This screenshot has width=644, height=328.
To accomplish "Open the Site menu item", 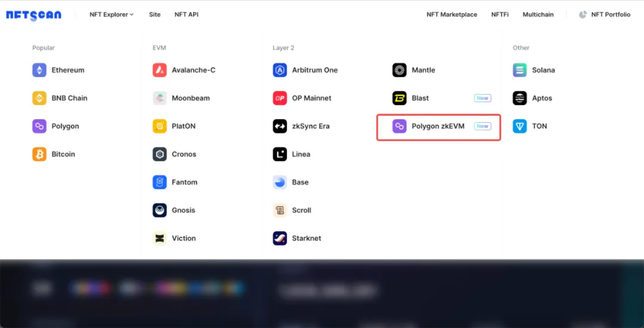I will [155, 14].
